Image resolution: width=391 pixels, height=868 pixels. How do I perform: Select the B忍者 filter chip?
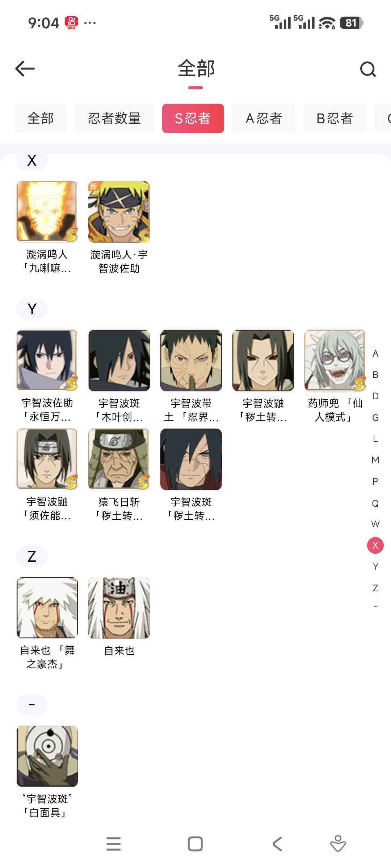[x=335, y=118]
